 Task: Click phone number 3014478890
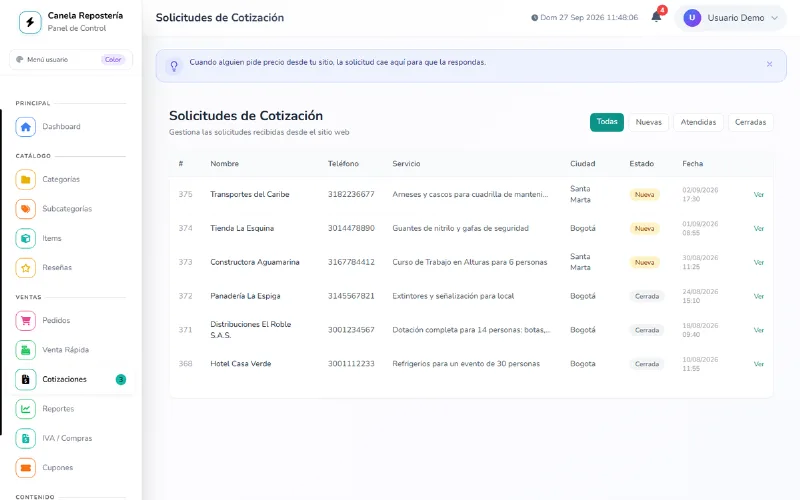351,229
